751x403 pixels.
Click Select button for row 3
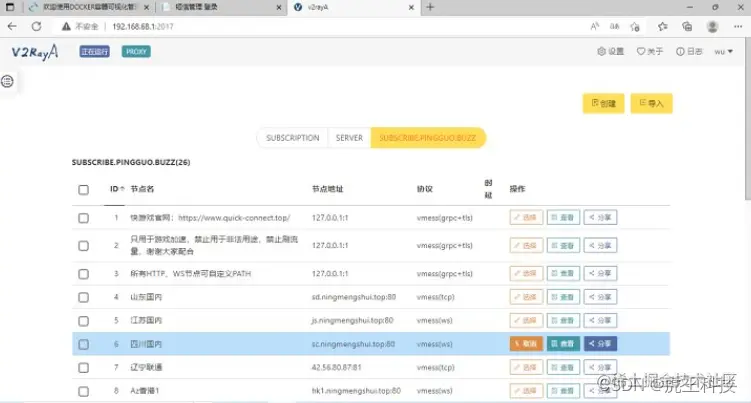pos(526,273)
